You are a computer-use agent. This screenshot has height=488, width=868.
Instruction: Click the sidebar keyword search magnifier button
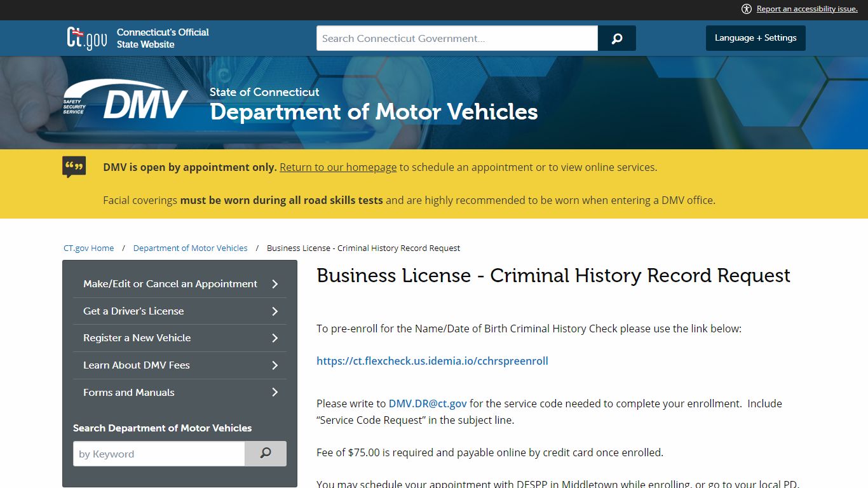click(x=266, y=454)
